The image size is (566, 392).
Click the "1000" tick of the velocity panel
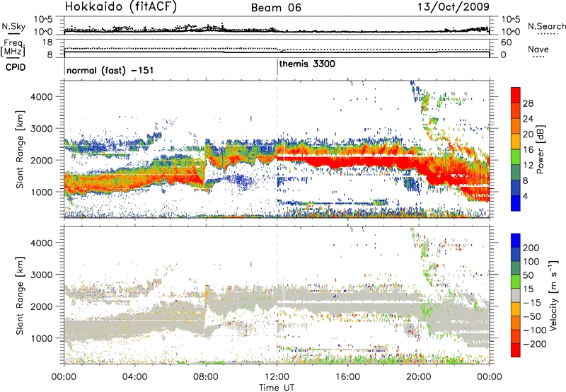point(41,338)
